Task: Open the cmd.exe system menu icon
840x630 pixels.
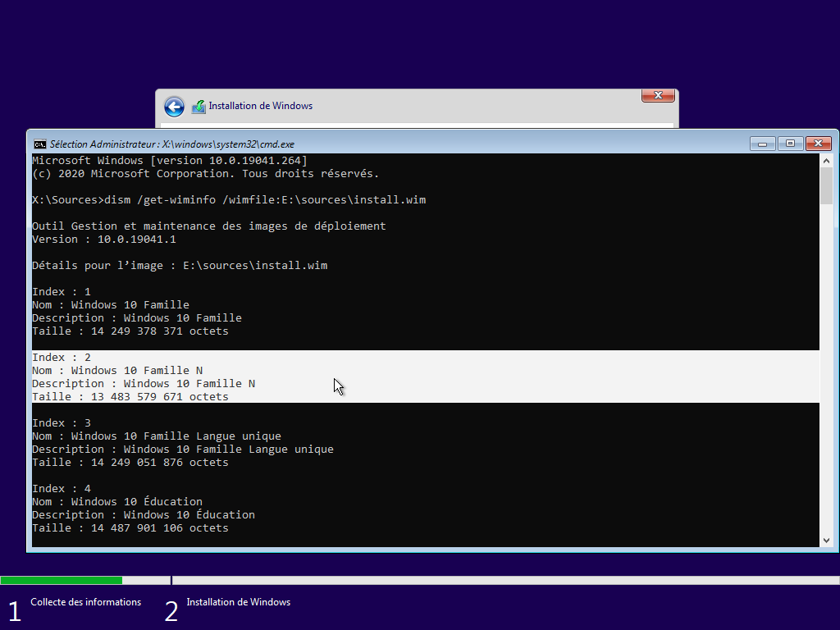Action: [x=39, y=144]
